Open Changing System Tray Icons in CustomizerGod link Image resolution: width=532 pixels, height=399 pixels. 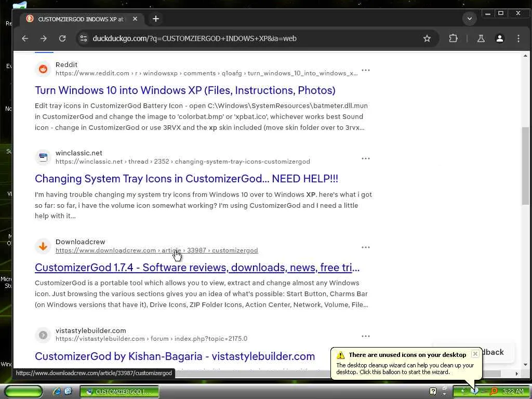pyautogui.click(x=187, y=179)
